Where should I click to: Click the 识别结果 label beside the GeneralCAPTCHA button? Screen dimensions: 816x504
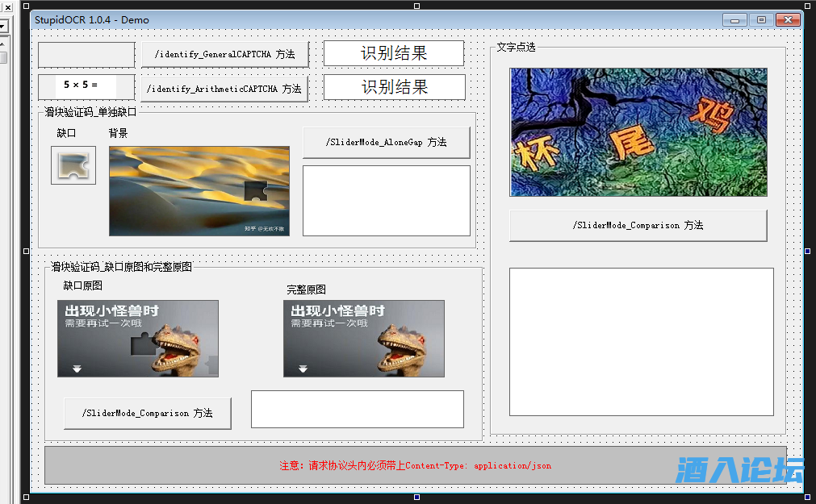point(394,53)
